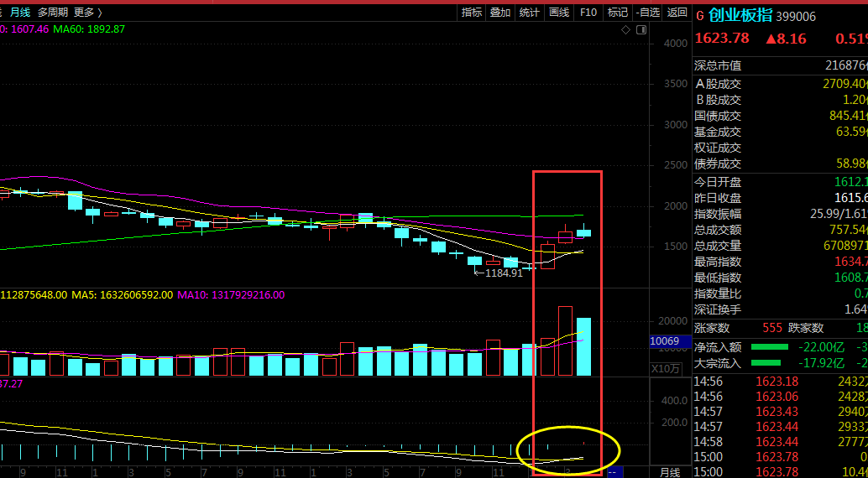Click the blue -- box in bottom axis
868x478 pixels.
(x=615, y=472)
